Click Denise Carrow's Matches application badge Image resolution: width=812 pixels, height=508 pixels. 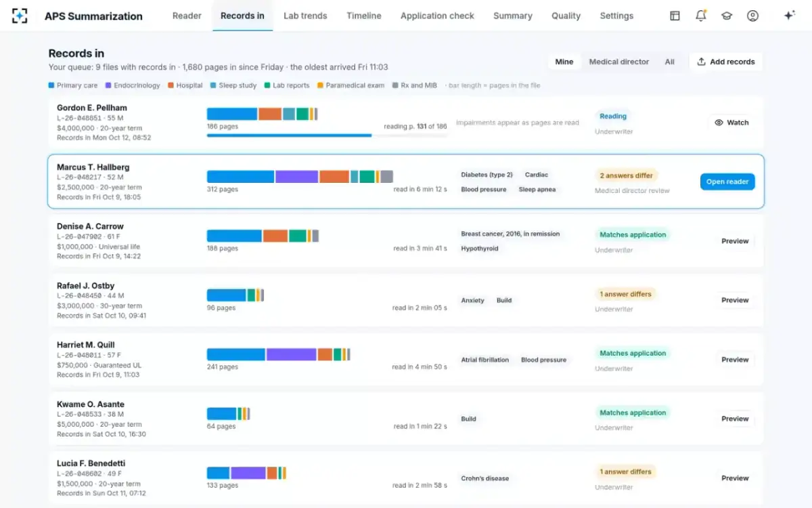[633, 234]
